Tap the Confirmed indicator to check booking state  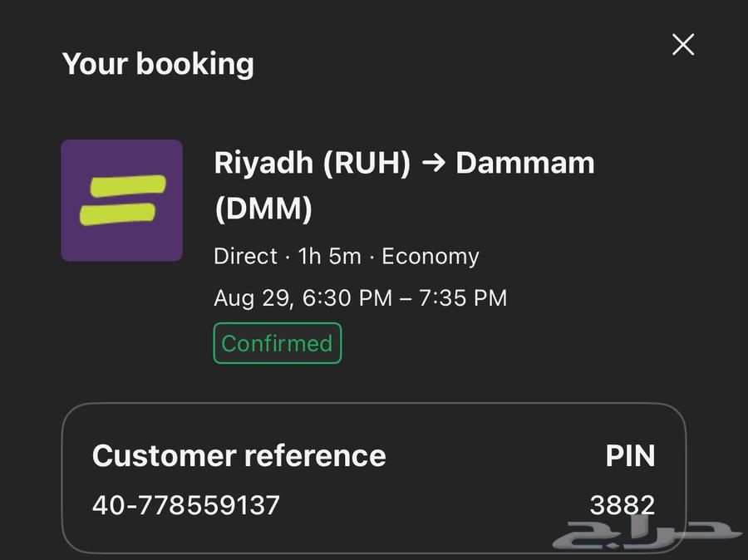(277, 342)
